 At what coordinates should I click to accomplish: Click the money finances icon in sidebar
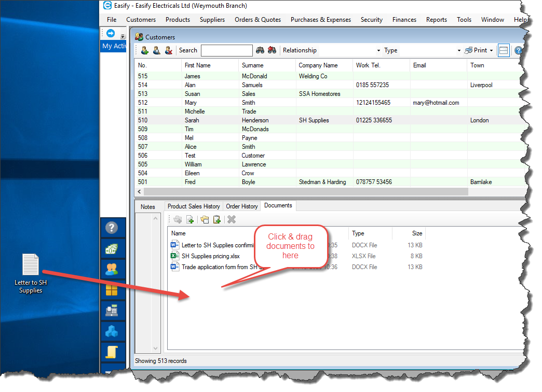tap(112, 249)
